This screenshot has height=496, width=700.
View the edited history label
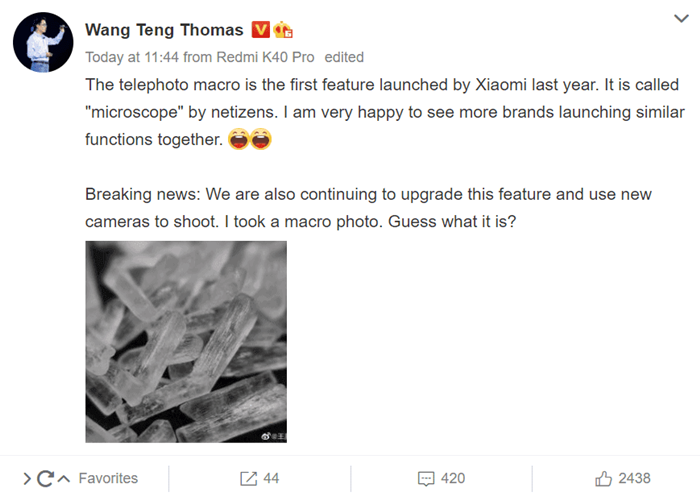click(x=344, y=57)
